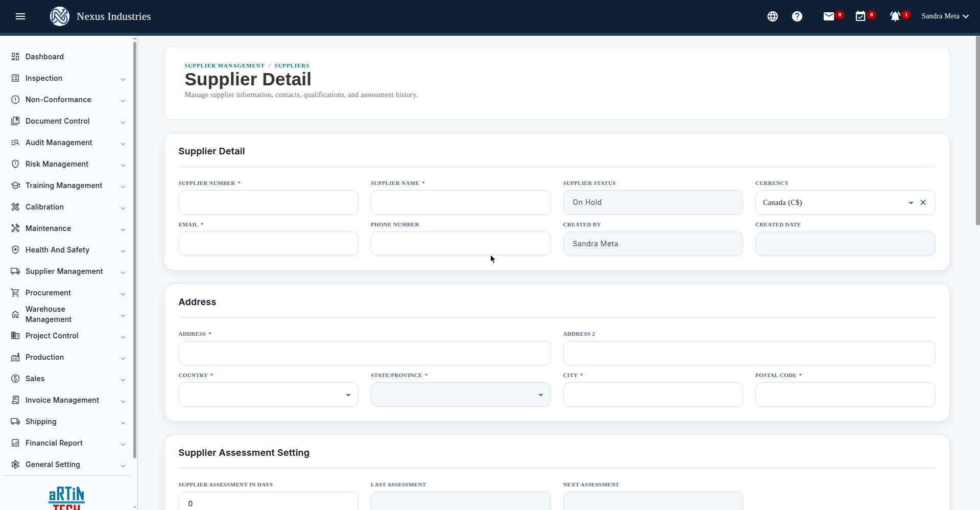
Task: Open the Invoice Management menu
Action: click(x=68, y=400)
